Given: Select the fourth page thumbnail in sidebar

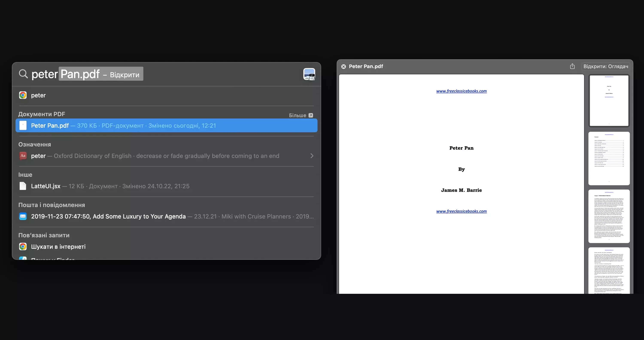Looking at the screenshot, I should click(609, 270).
